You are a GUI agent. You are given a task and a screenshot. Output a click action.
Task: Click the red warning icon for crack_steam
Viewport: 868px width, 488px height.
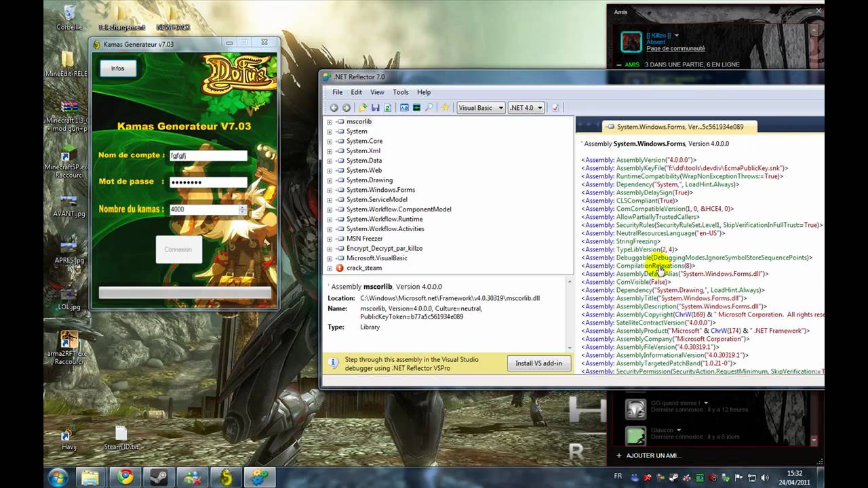point(340,268)
